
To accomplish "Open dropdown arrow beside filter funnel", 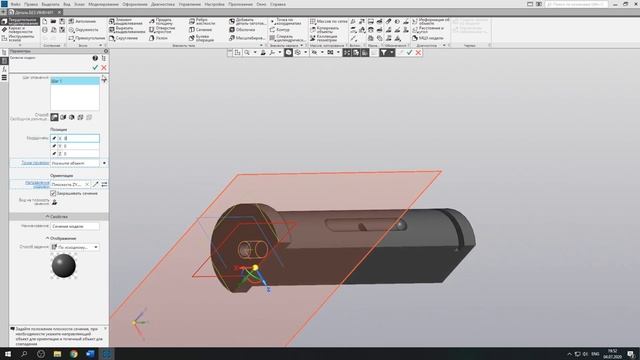I will pos(391,53).
